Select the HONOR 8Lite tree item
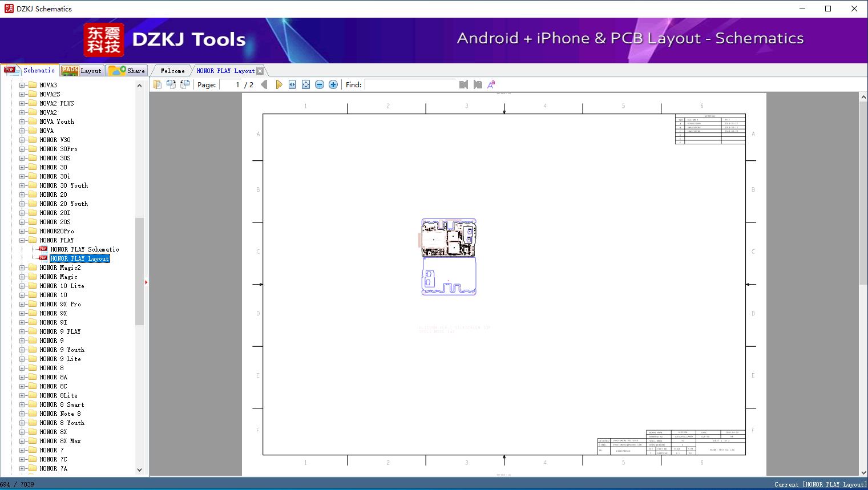 [59, 395]
